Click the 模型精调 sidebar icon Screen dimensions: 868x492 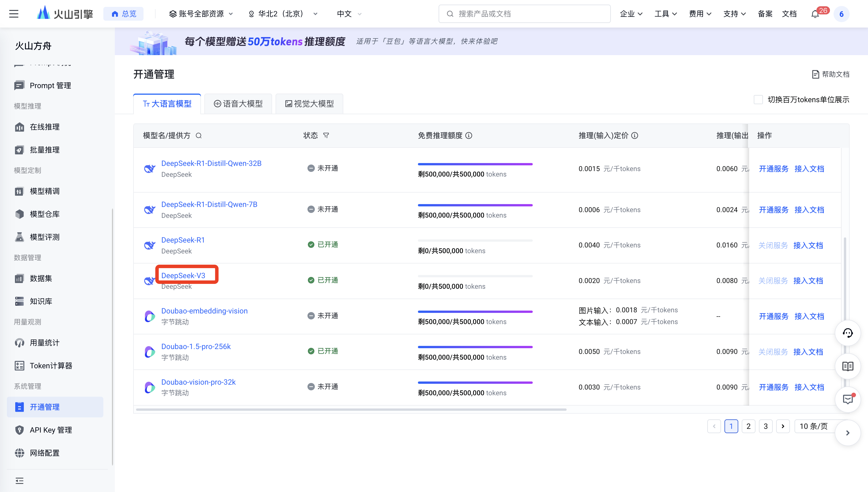pos(19,191)
